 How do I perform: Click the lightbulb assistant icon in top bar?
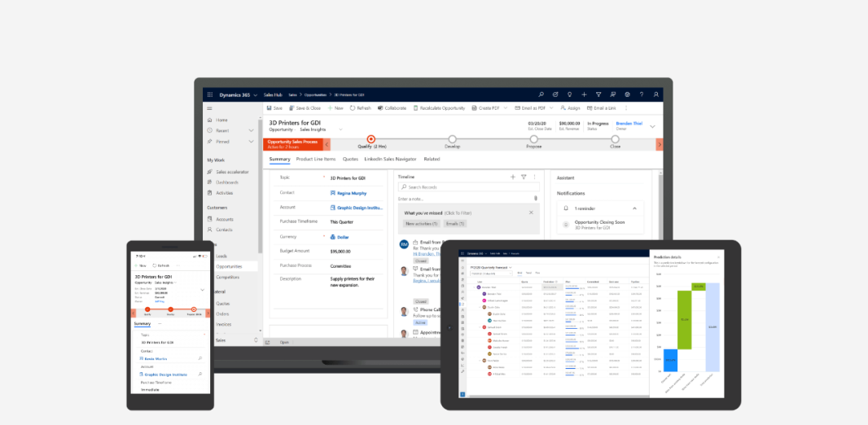(x=569, y=94)
